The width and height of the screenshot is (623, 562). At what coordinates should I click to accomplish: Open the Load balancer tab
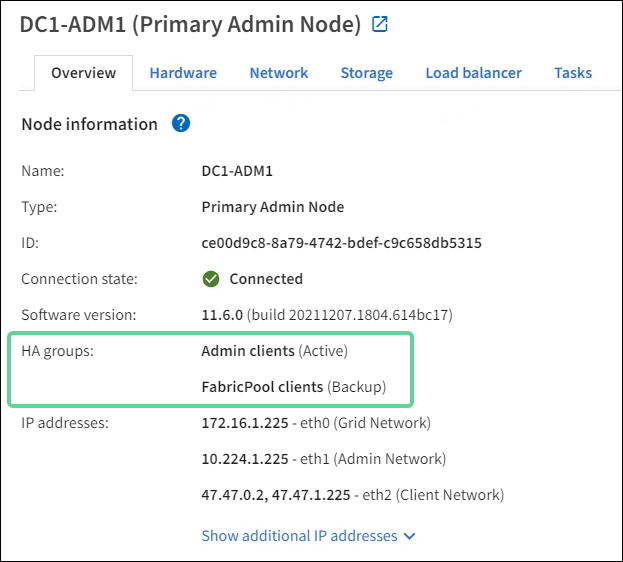[x=473, y=73]
